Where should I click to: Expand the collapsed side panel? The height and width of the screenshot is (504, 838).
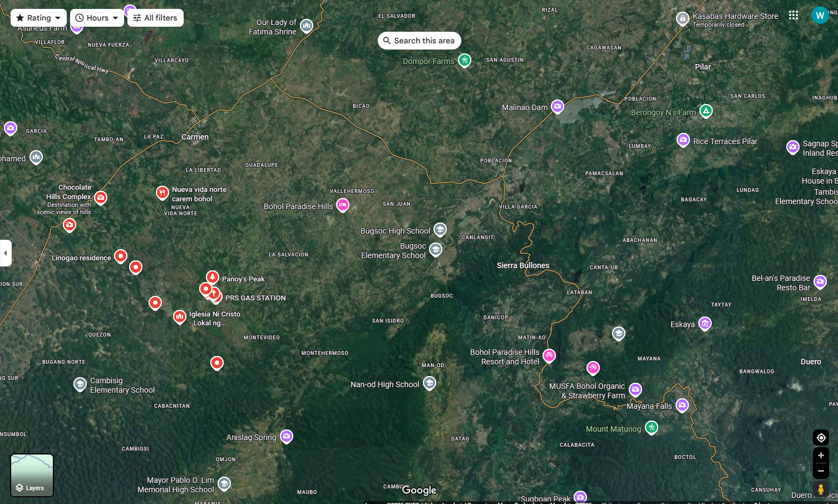[x=6, y=253]
